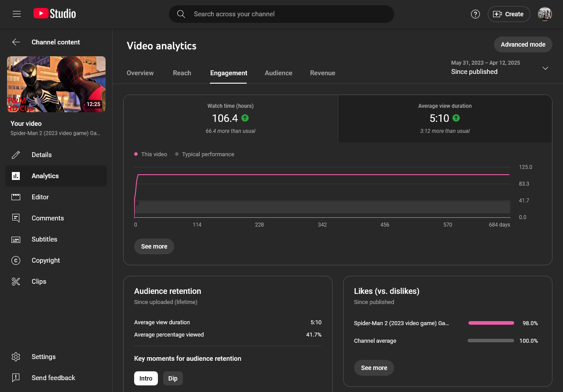563x392 pixels.
Task: Click the 66.4 more than usual text
Action: tap(230, 131)
